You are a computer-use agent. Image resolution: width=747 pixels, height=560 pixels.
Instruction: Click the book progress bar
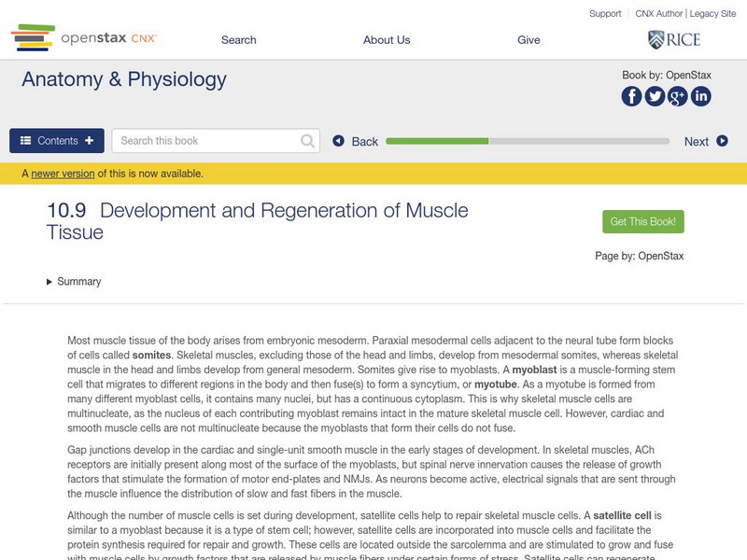click(x=528, y=142)
